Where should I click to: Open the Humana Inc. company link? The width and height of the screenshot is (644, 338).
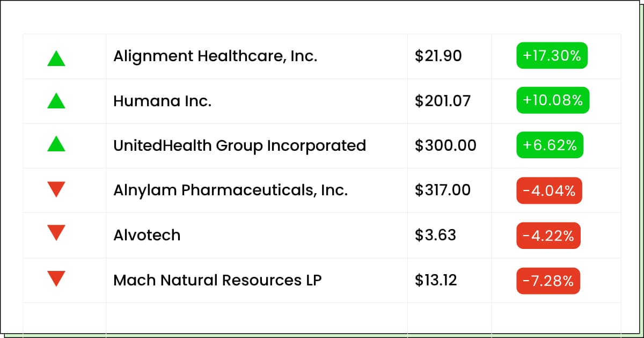(x=162, y=101)
